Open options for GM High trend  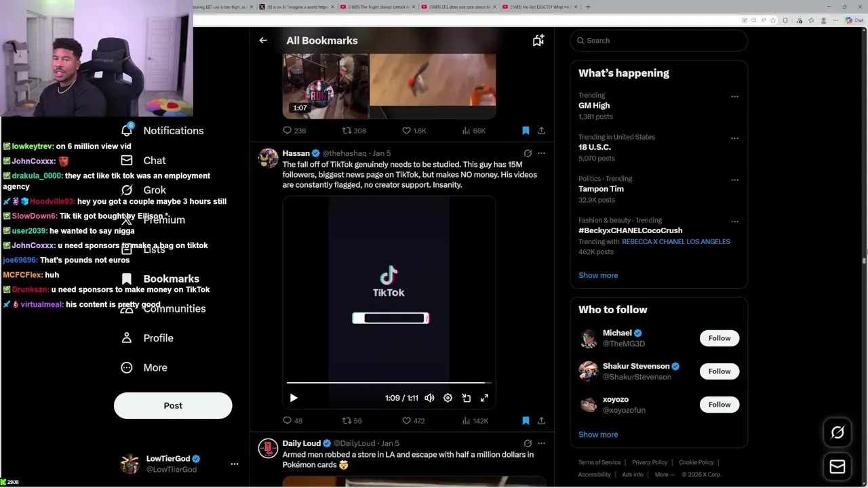tap(734, 96)
